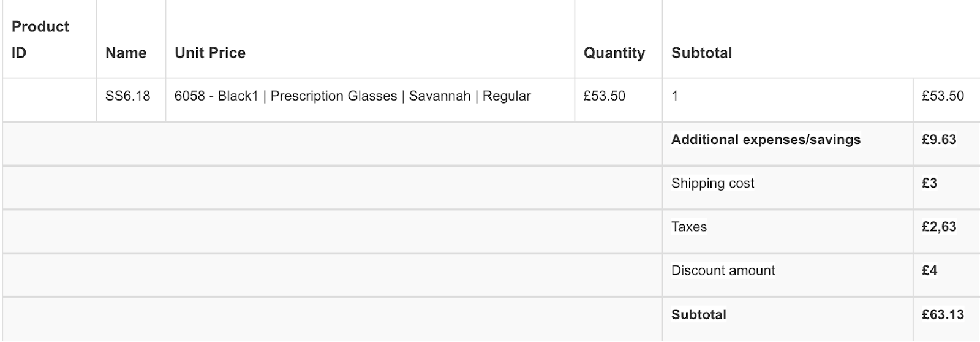Viewport: 980px width, 342px height.
Task: Click the quantity value 1 cell
Action: click(675, 96)
